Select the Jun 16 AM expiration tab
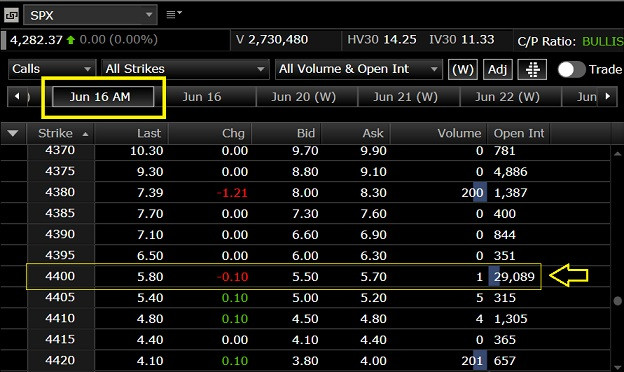The image size is (624, 372). 103,97
